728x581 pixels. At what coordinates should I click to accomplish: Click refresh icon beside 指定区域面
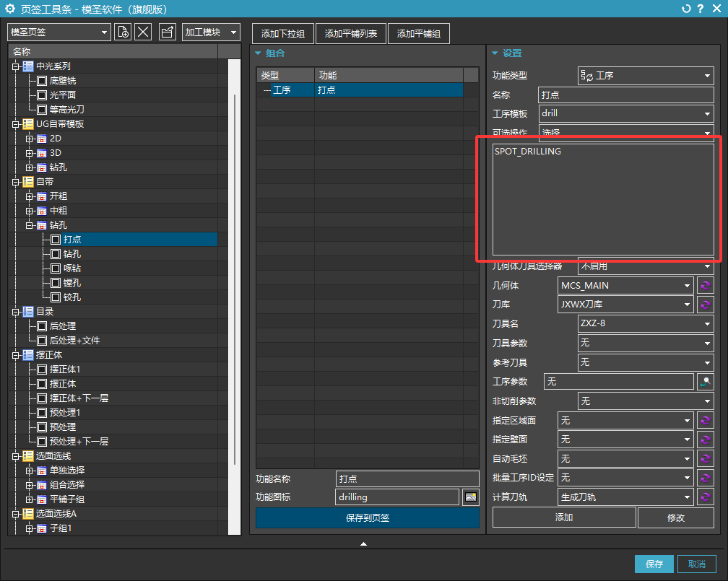(705, 421)
